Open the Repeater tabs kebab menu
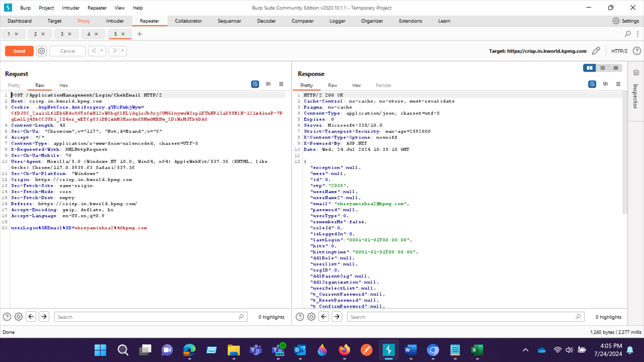 pos(638,34)
